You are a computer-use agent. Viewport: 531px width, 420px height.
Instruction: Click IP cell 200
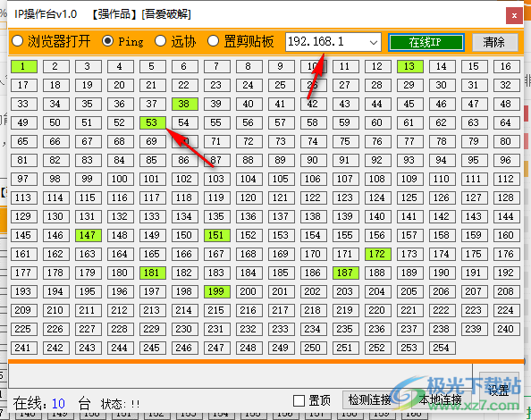tap(249, 291)
